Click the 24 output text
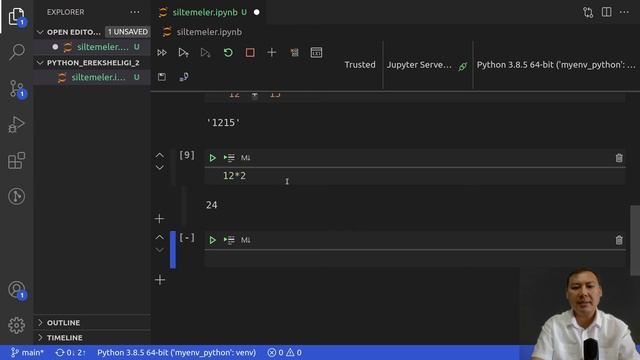Viewport: 640px width, 360px height. coord(211,205)
